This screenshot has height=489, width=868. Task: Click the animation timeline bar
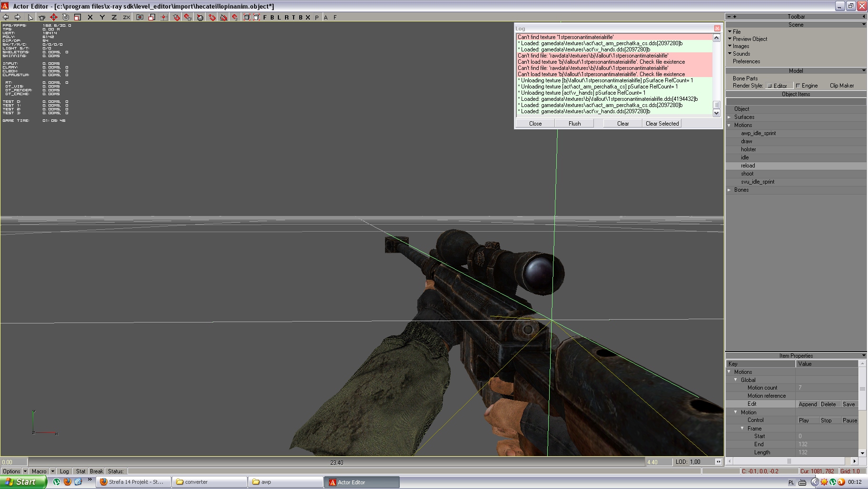click(x=336, y=462)
